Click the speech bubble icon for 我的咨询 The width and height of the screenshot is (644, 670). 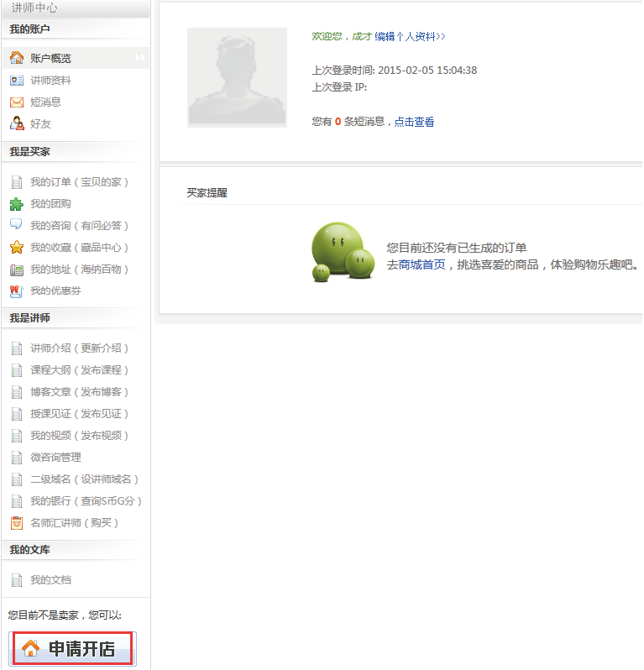coord(17,225)
